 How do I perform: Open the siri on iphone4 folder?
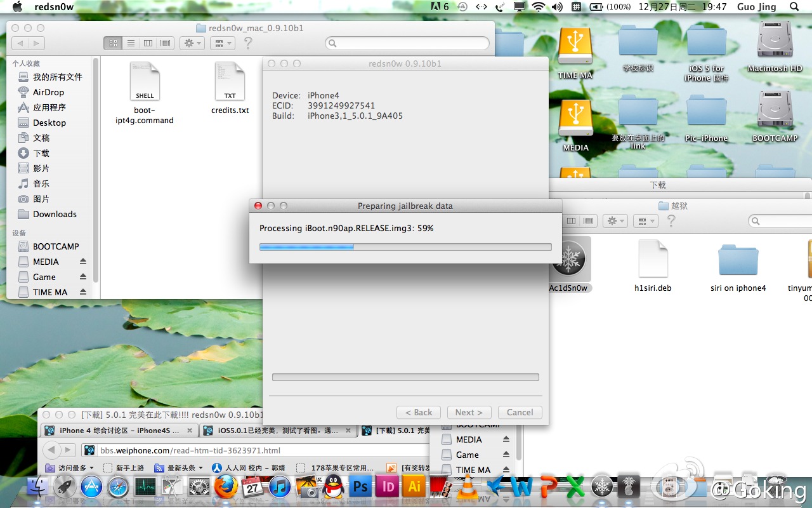[x=738, y=260]
